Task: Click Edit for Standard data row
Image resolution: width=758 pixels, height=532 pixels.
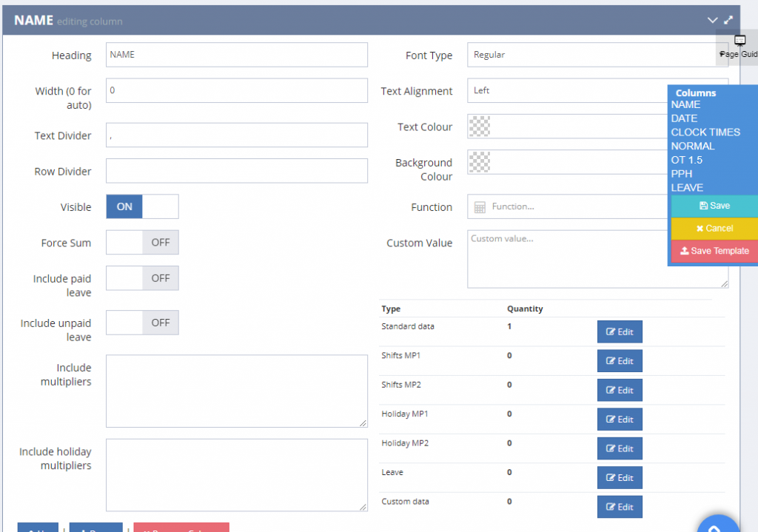Action: tap(620, 332)
